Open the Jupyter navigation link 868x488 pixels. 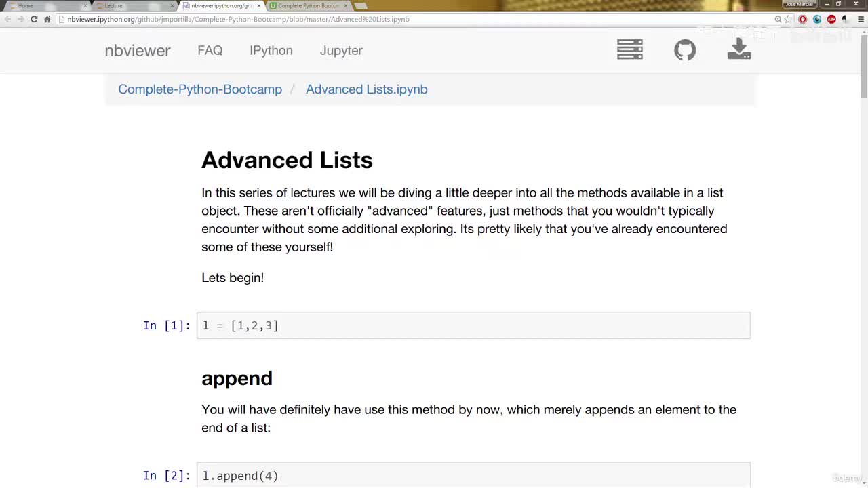point(341,50)
